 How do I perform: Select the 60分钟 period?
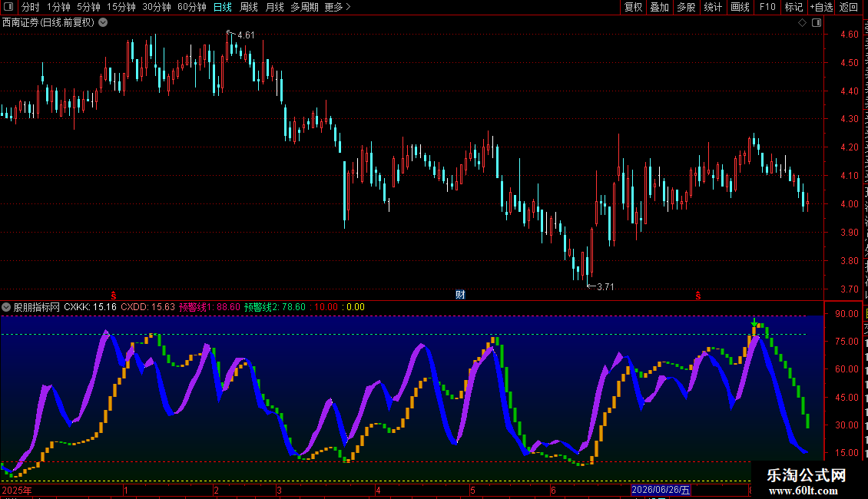point(192,7)
